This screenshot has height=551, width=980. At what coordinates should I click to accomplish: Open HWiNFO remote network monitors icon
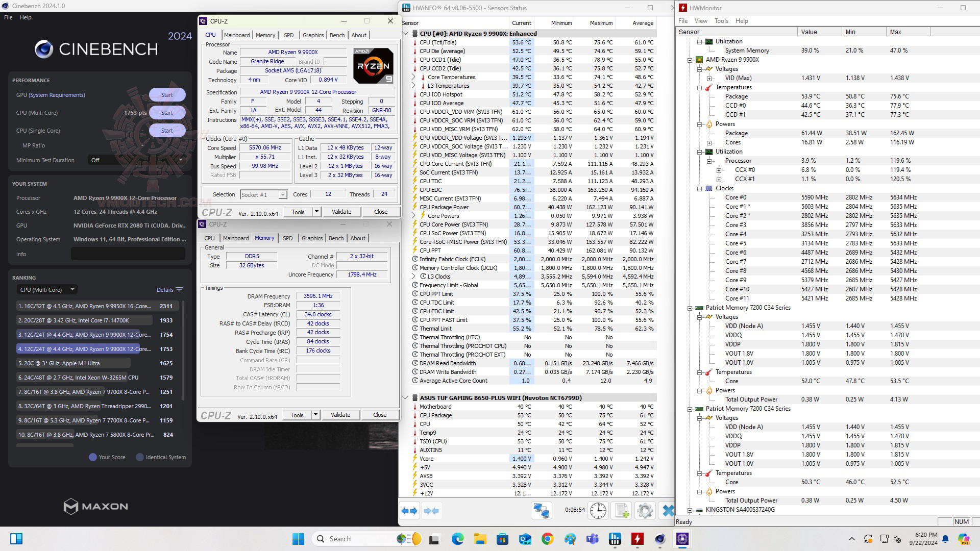click(541, 511)
